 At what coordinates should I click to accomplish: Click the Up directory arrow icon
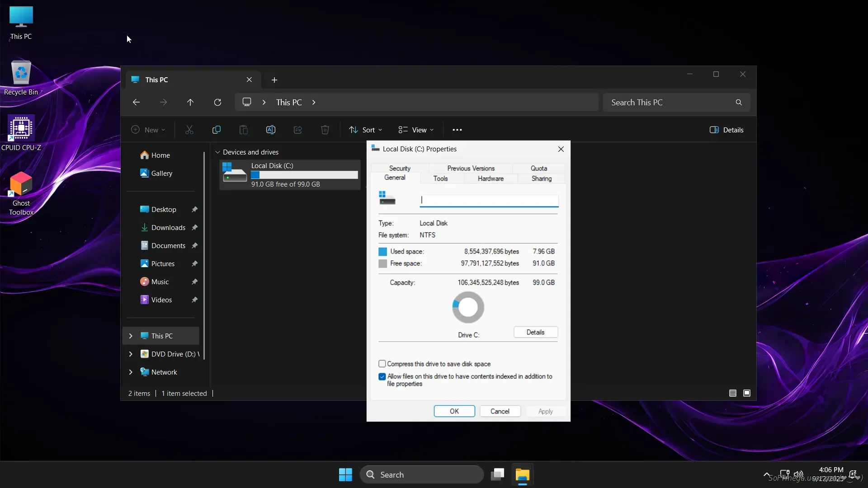(x=190, y=103)
